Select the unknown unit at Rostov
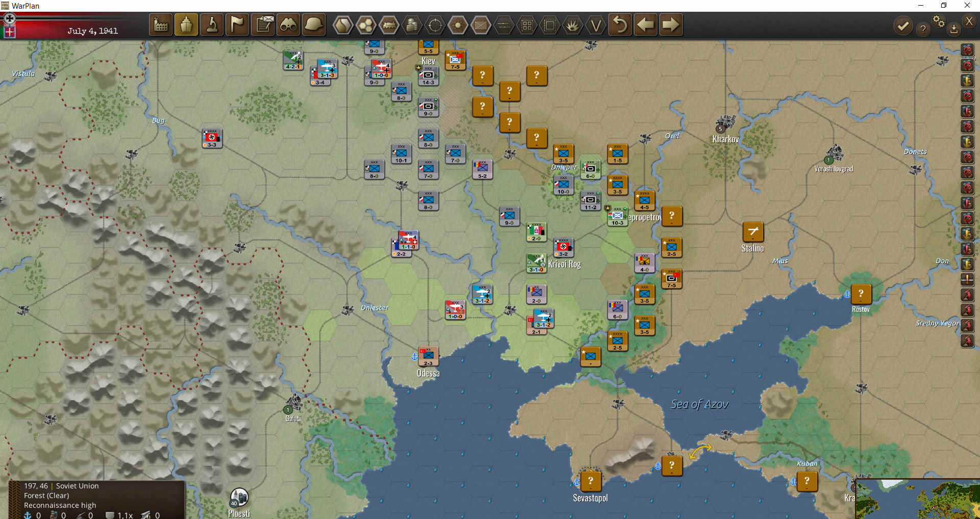The height and width of the screenshot is (519, 980). click(x=861, y=294)
